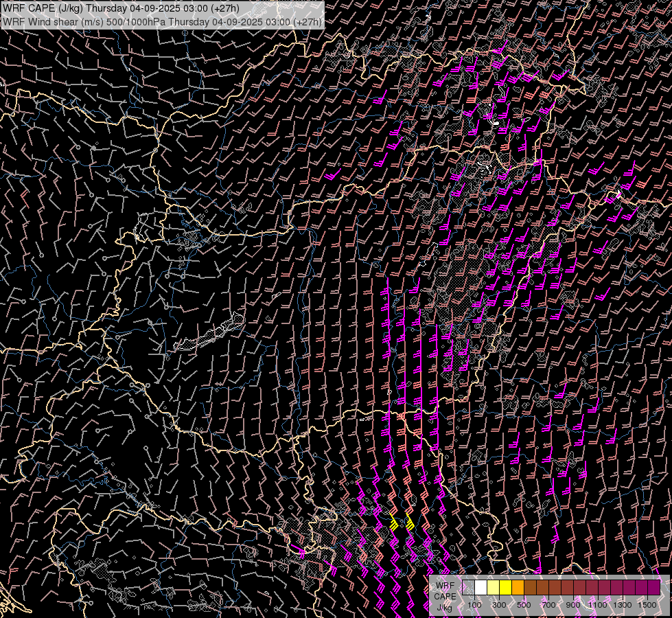Select the white CAPE legend swatch
The width and height of the screenshot is (672, 618).
(x=481, y=588)
